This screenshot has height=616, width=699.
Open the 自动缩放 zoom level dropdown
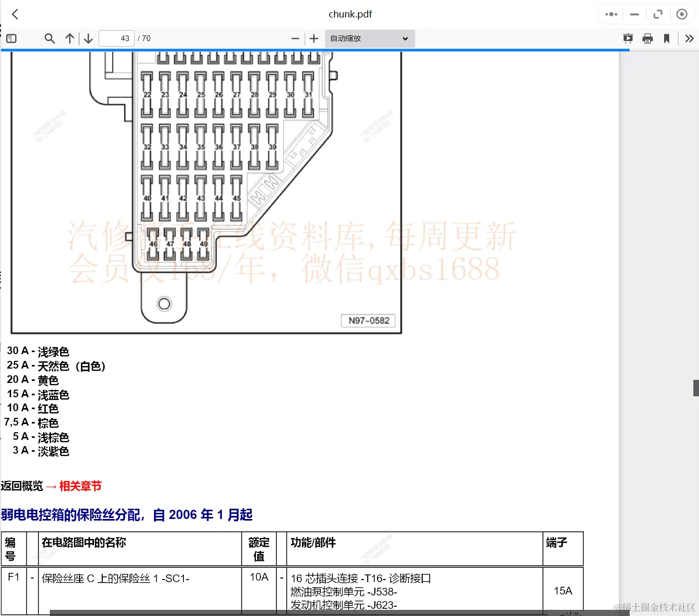pyautogui.click(x=369, y=38)
